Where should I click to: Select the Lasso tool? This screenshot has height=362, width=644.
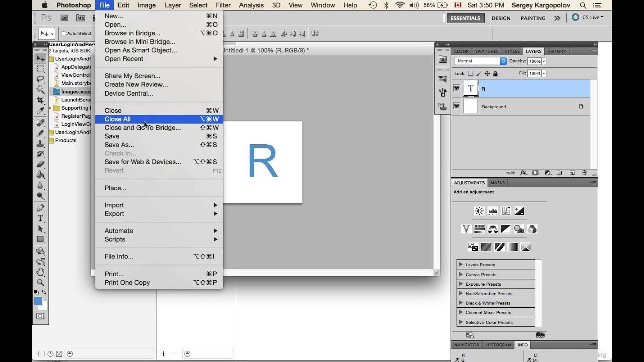(x=41, y=79)
